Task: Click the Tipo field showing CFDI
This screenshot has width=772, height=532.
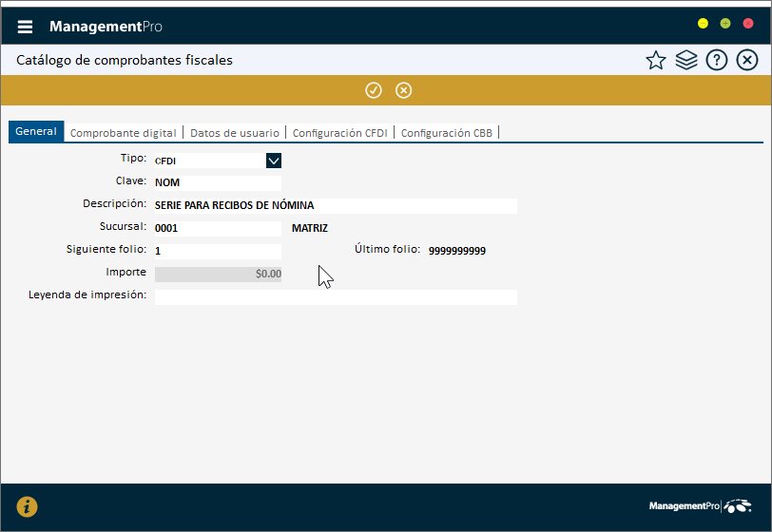Action: click(x=210, y=161)
